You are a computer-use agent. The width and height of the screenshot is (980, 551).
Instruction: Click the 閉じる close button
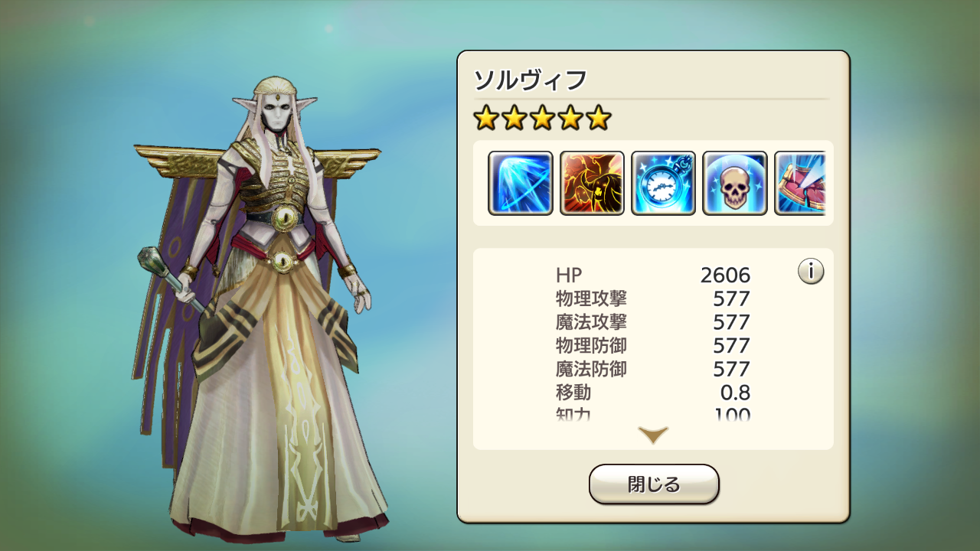654,484
